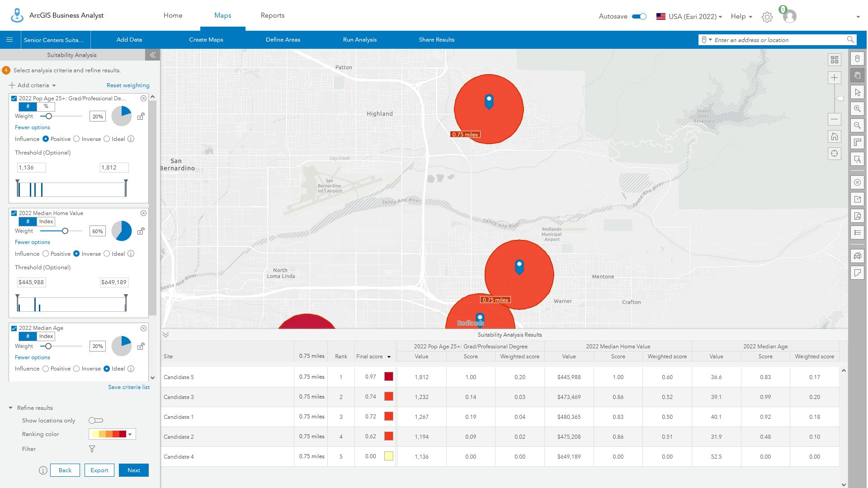
Task: Select the Ideal influence for 2022 Median Age
Action: tap(107, 368)
